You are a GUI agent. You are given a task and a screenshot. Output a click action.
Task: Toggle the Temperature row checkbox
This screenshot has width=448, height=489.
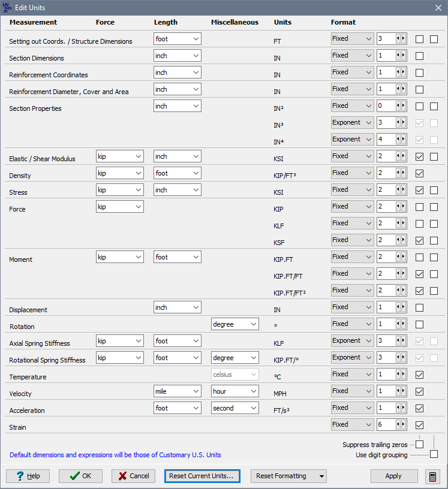420,375
